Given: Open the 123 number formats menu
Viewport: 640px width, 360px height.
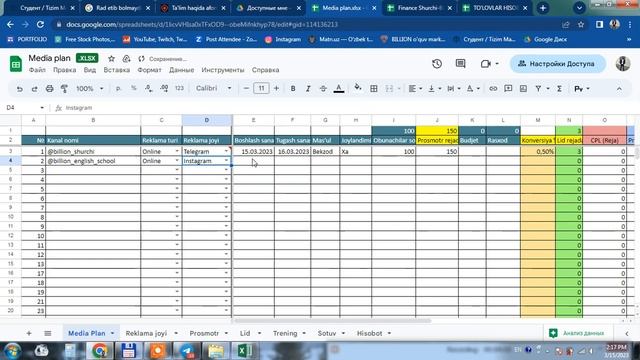Looking at the screenshot, I should 179,89.
